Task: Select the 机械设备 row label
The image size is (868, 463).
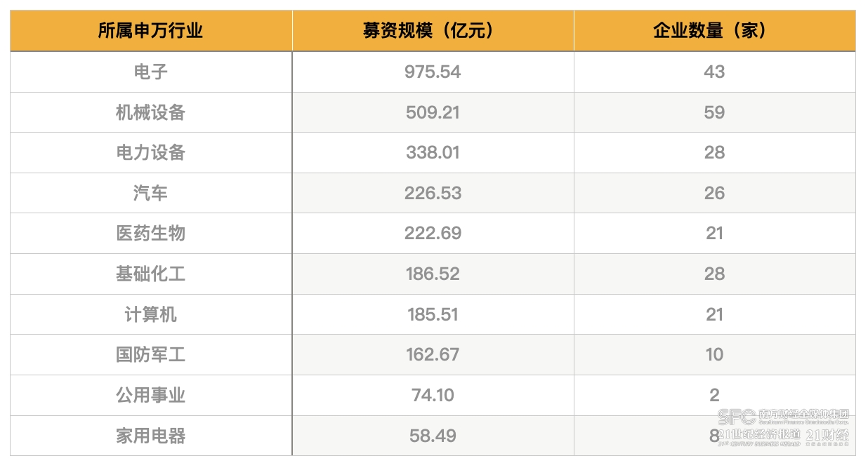Action: 151,112
